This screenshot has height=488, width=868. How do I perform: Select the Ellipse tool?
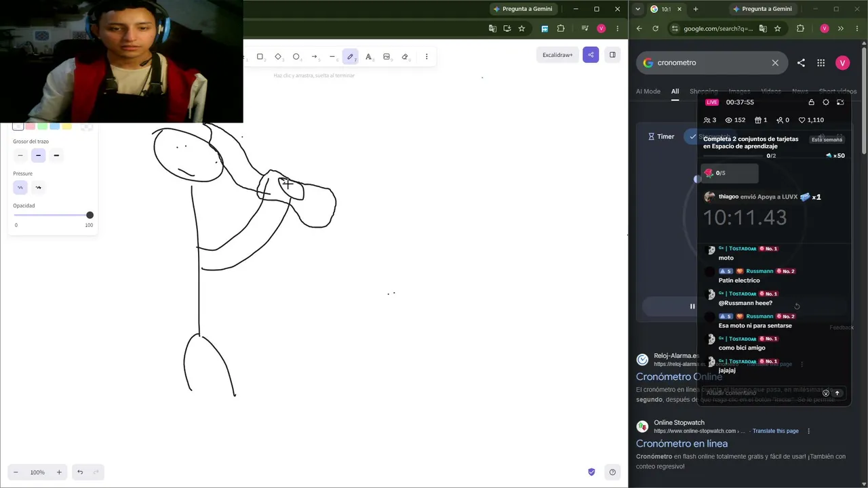[x=296, y=57]
